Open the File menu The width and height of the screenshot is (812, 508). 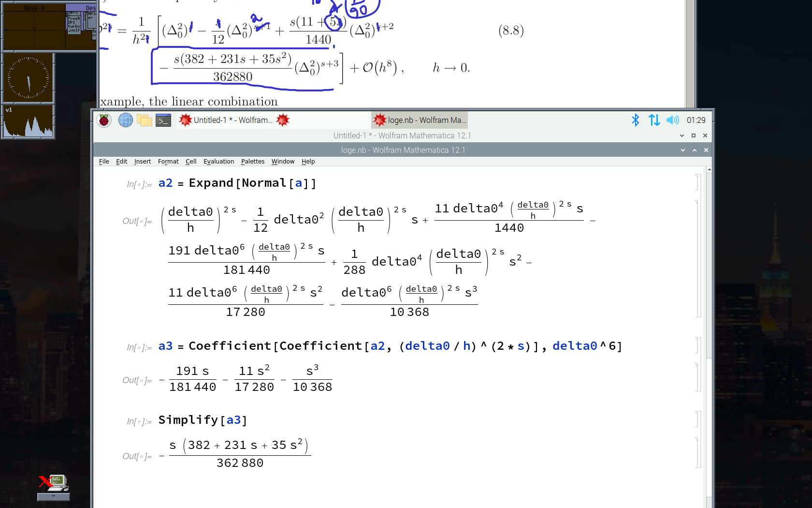coord(104,162)
